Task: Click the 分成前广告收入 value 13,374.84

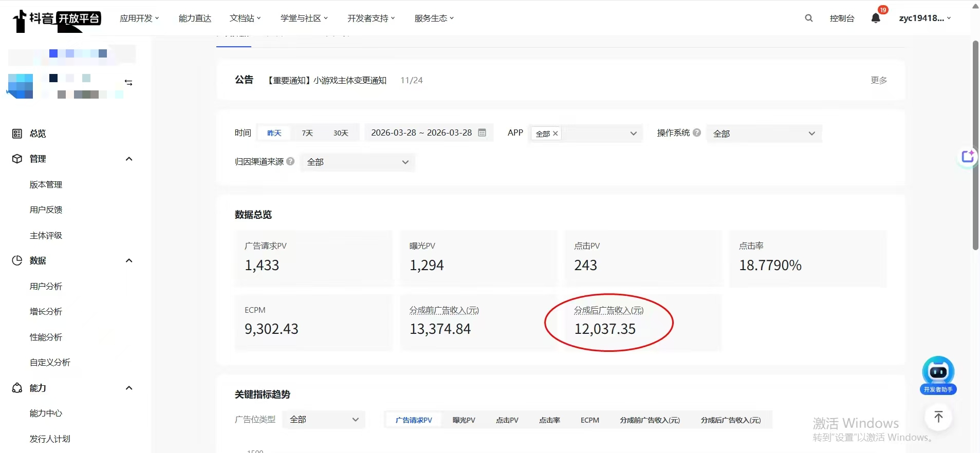Action: click(x=440, y=329)
